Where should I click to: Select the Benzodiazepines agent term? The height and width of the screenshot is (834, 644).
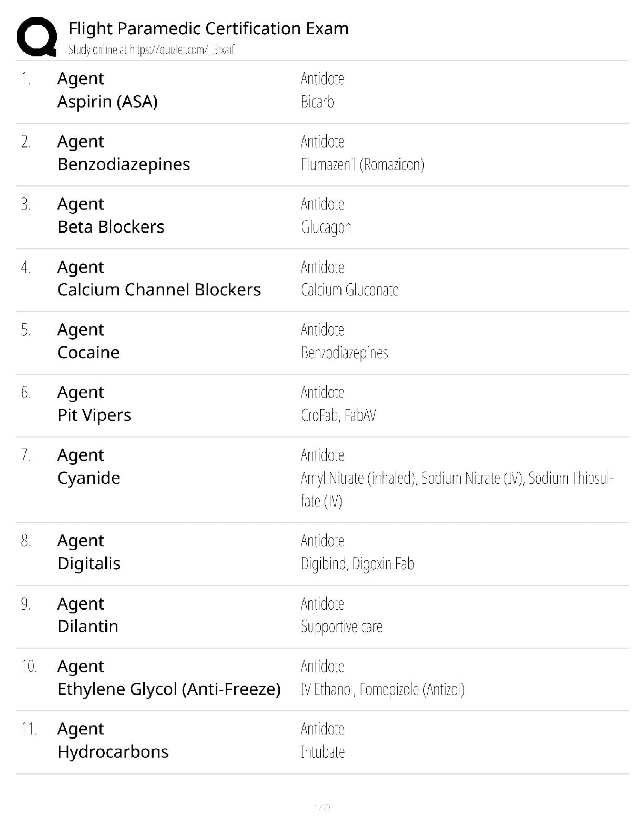(124, 164)
